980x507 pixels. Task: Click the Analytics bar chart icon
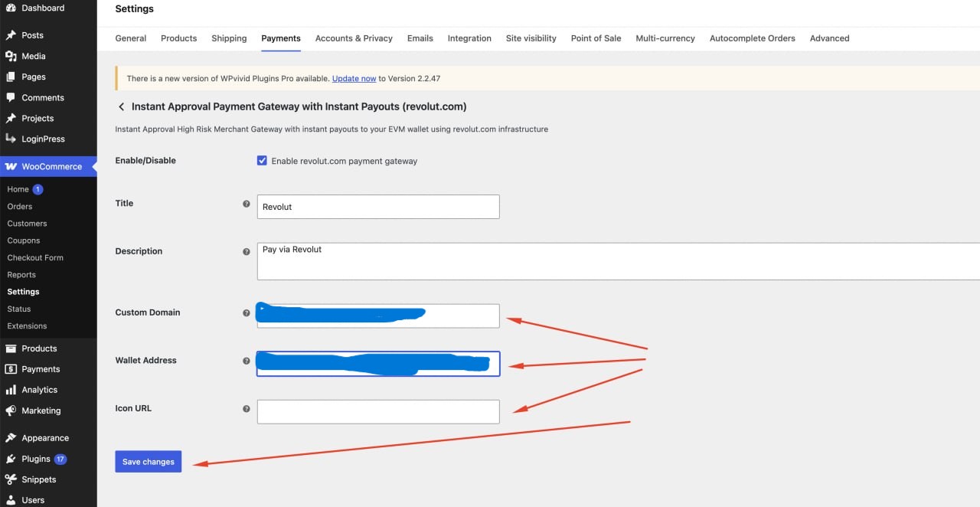[x=11, y=390]
